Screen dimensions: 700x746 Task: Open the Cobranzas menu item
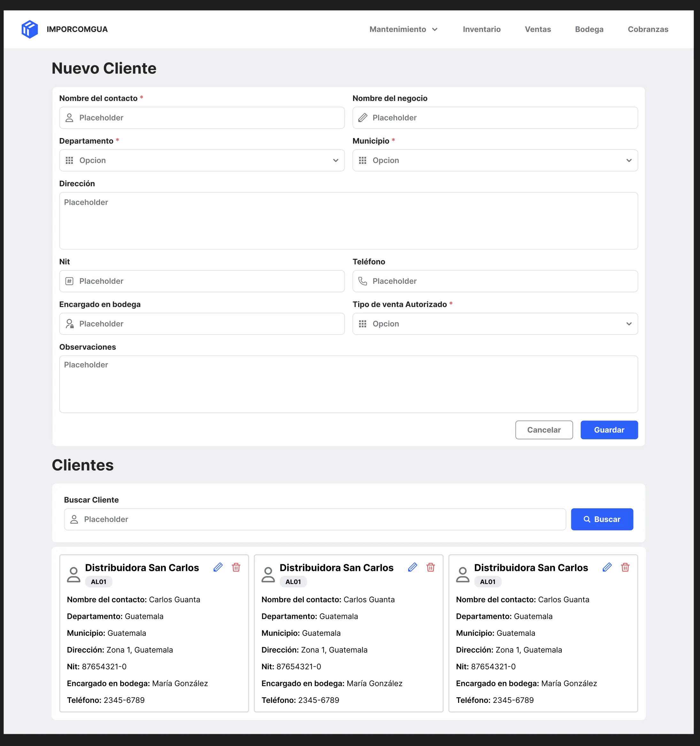click(648, 29)
